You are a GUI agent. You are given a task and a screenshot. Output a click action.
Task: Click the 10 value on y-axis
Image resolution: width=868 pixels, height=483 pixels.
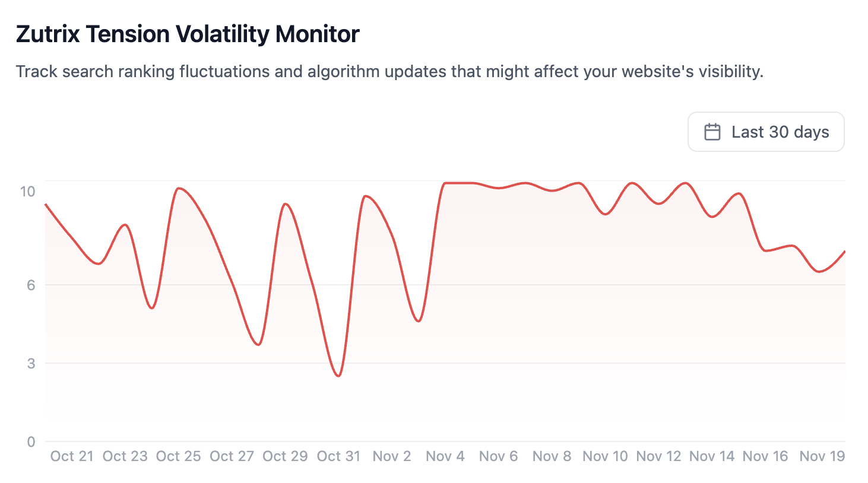point(28,192)
